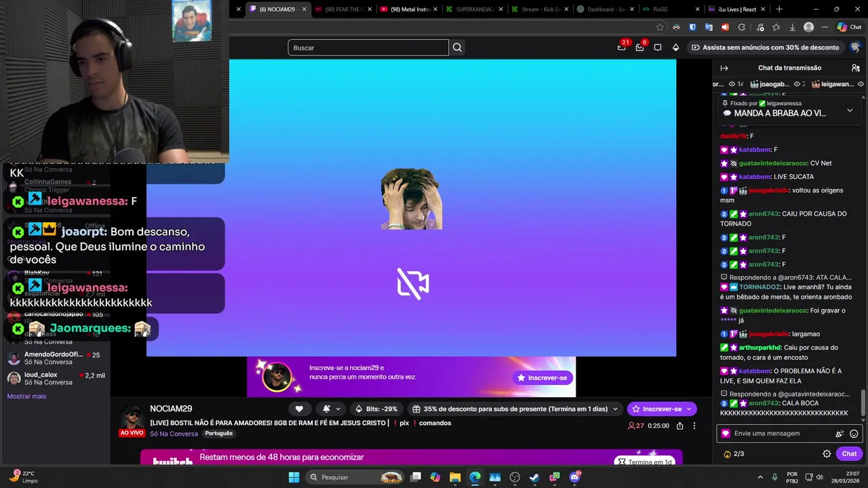868x488 pixels.
Task: Click the Twitch search magnifier button
Action: 457,47
